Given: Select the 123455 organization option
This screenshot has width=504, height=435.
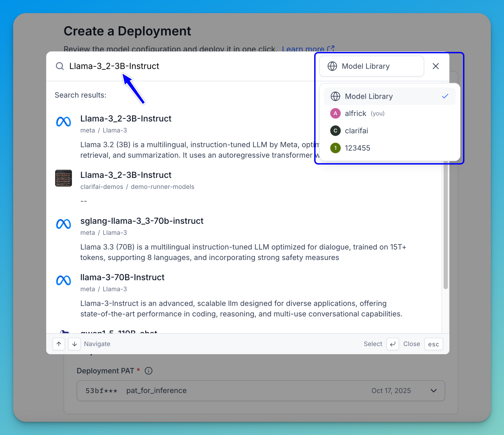Looking at the screenshot, I should [x=358, y=148].
